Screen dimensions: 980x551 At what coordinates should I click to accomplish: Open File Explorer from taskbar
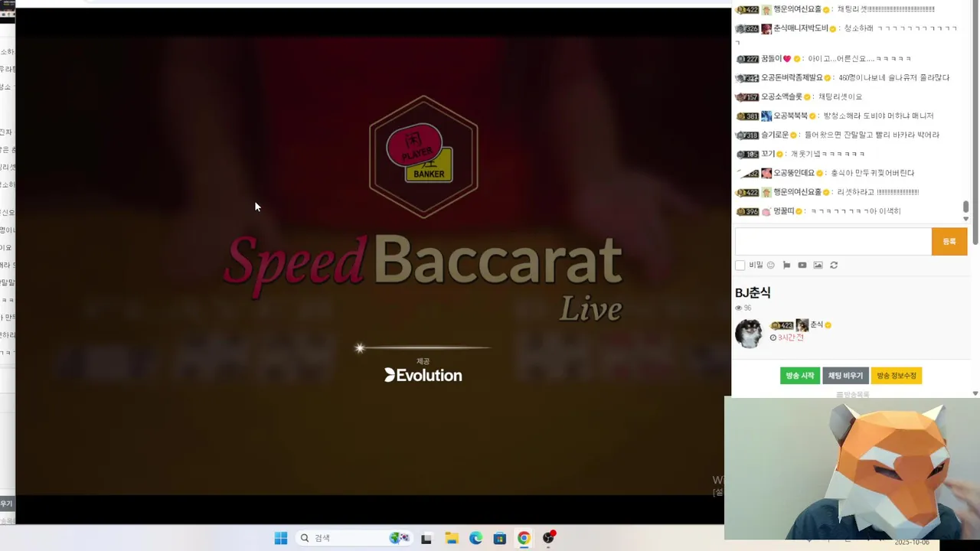click(x=452, y=538)
